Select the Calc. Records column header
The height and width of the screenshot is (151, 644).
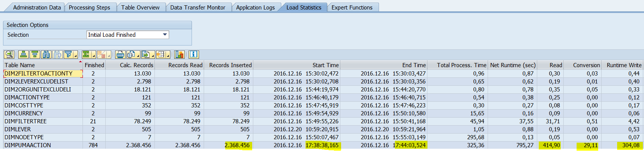click(129, 65)
